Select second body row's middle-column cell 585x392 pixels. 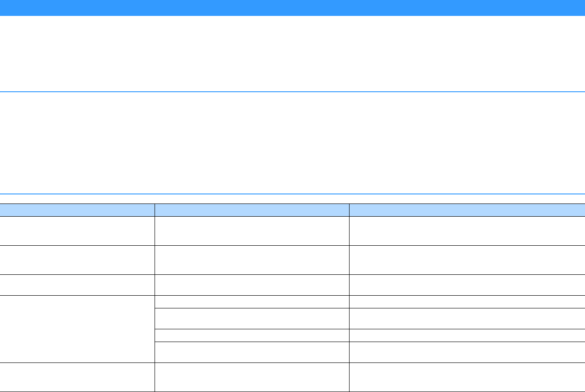click(252, 260)
